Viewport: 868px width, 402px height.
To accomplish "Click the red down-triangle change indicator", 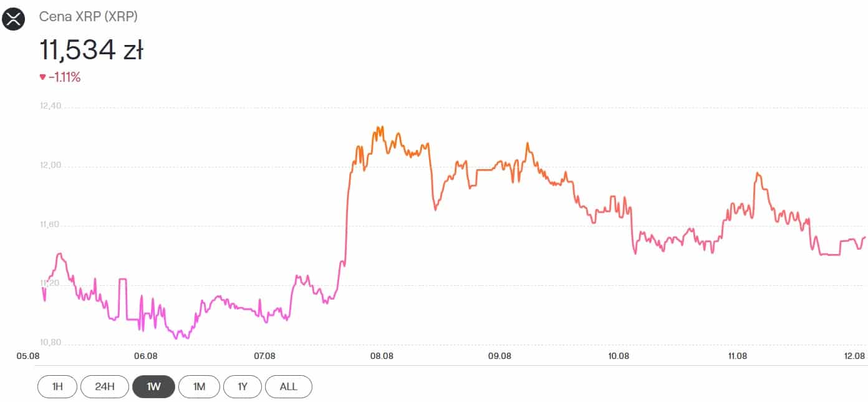I will pyautogui.click(x=42, y=77).
